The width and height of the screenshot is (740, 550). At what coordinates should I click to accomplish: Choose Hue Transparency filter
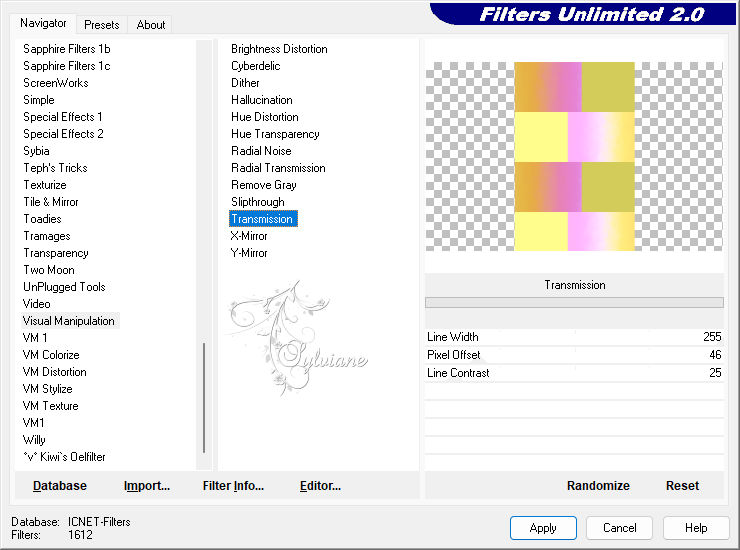coord(275,134)
